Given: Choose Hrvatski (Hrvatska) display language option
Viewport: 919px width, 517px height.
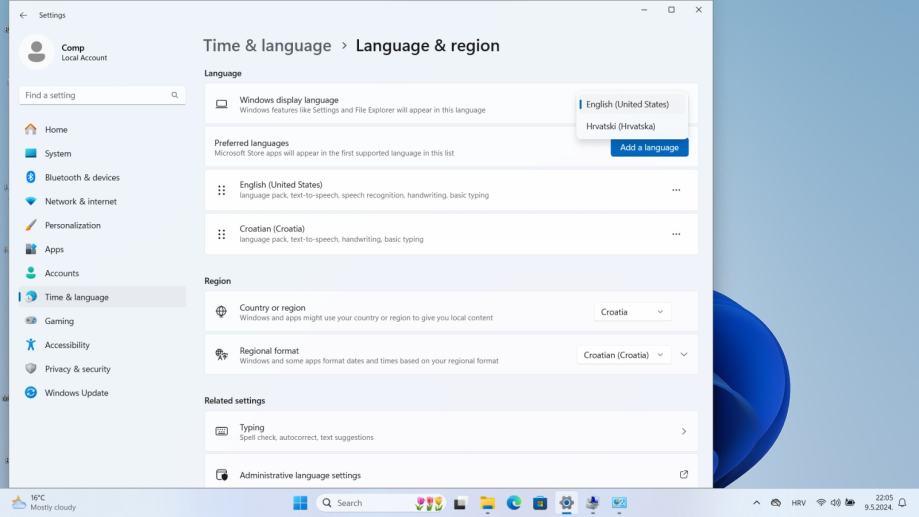Looking at the screenshot, I should (632, 127).
